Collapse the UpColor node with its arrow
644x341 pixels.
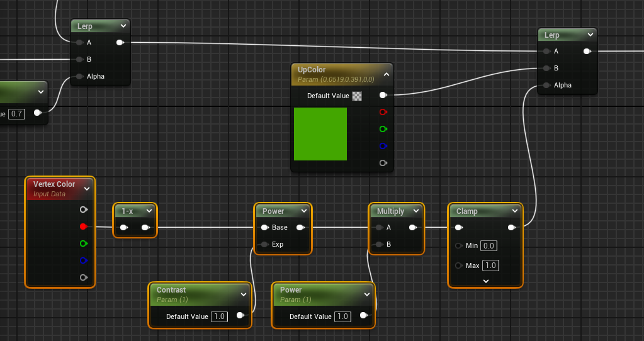point(387,74)
